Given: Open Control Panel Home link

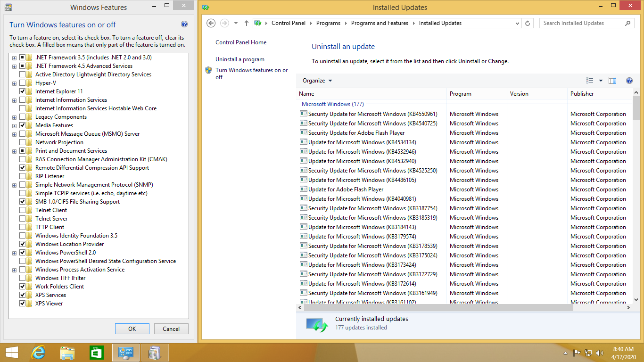Looking at the screenshot, I should [x=241, y=42].
